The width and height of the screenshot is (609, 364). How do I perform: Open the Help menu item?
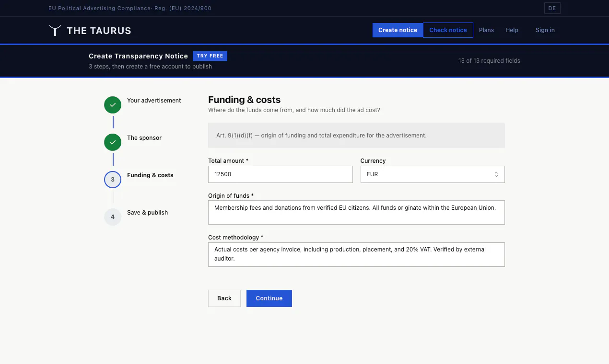click(x=512, y=30)
